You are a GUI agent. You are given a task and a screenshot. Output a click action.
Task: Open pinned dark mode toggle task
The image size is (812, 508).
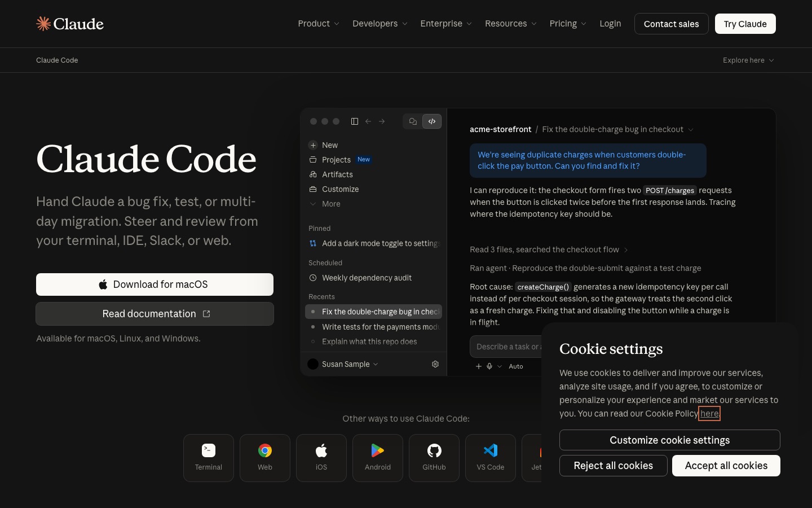pos(373,243)
